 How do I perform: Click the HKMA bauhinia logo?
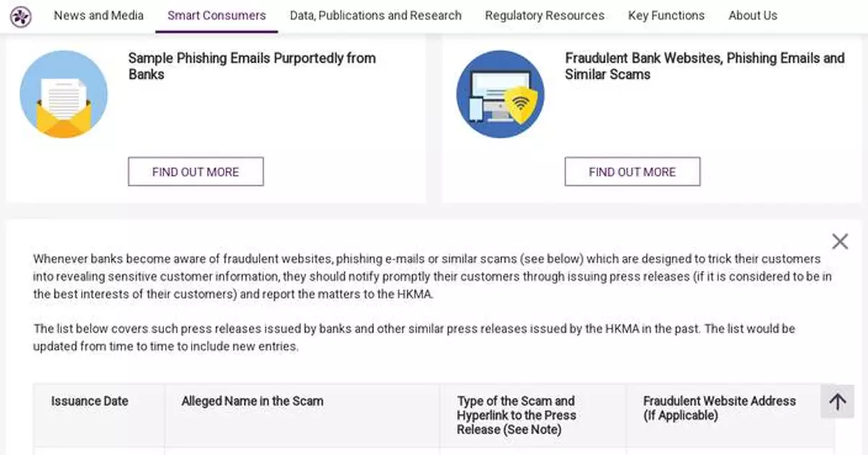(21, 16)
